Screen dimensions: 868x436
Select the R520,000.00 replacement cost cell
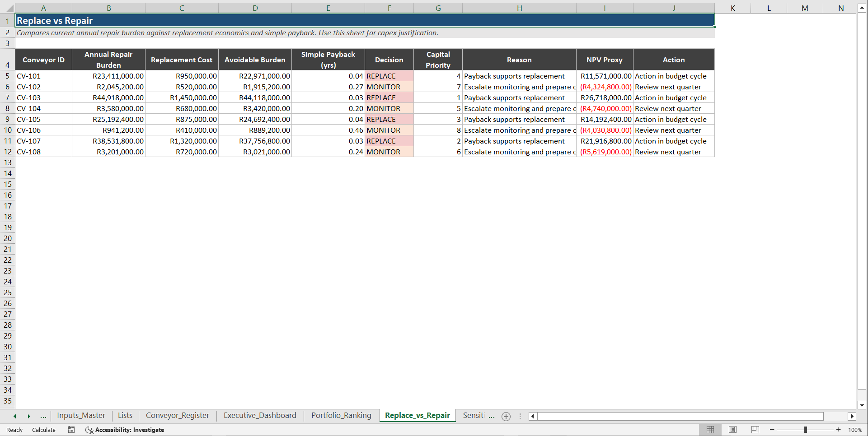(182, 87)
